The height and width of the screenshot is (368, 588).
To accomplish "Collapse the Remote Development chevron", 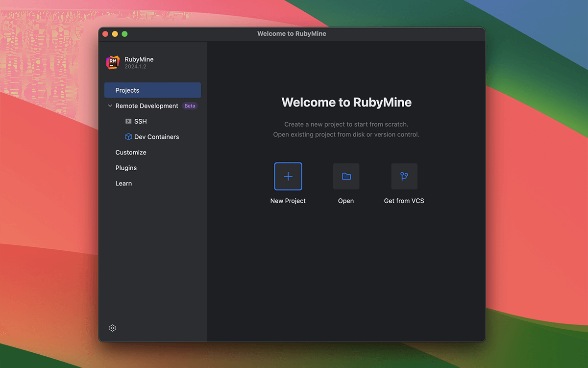I will coord(110,106).
